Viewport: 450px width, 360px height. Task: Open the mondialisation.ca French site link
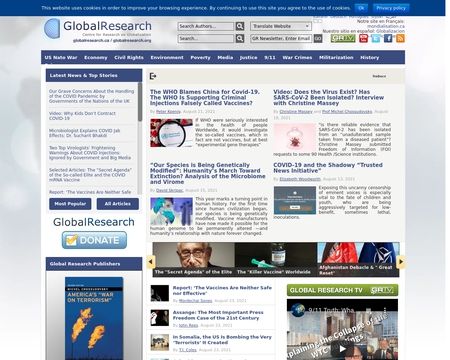[x=386, y=26]
